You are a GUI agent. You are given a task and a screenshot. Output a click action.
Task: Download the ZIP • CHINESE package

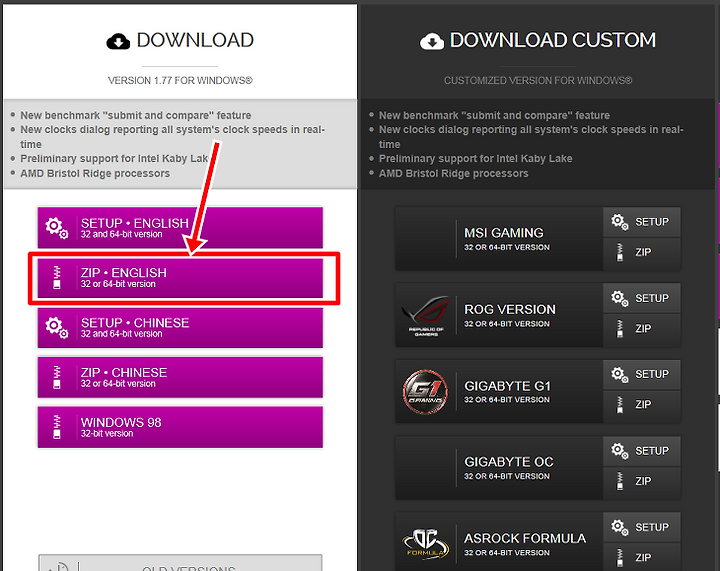tap(180, 377)
